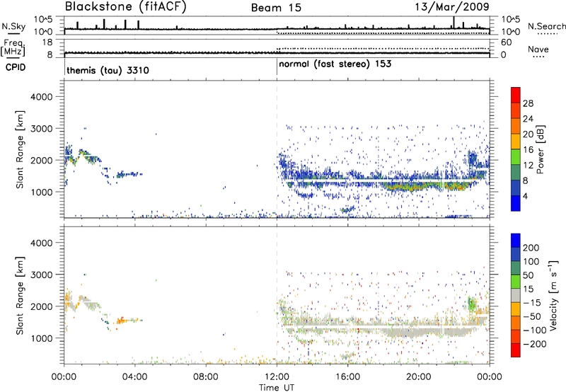Click the "16" label on the power color bar
The width and height of the screenshot is (566, 392).
528,150
